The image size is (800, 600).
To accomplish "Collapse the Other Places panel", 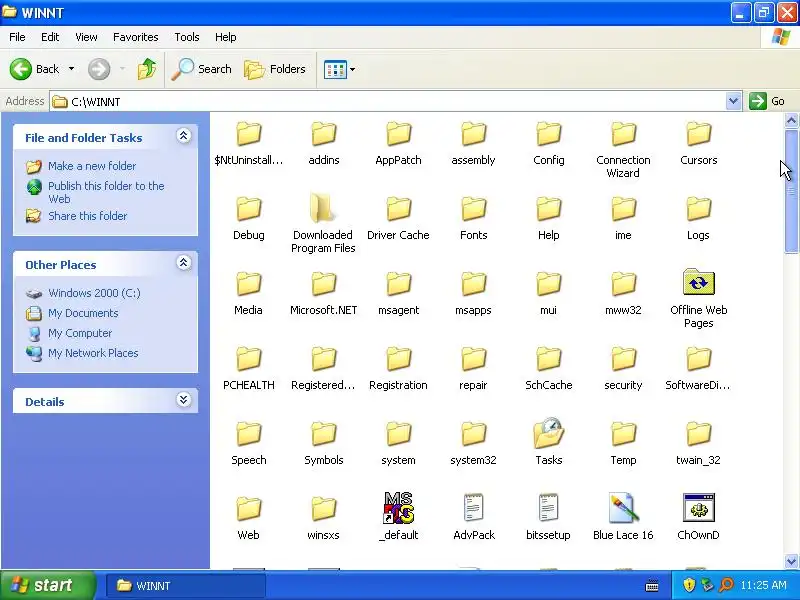I will [x=184, y=263].
